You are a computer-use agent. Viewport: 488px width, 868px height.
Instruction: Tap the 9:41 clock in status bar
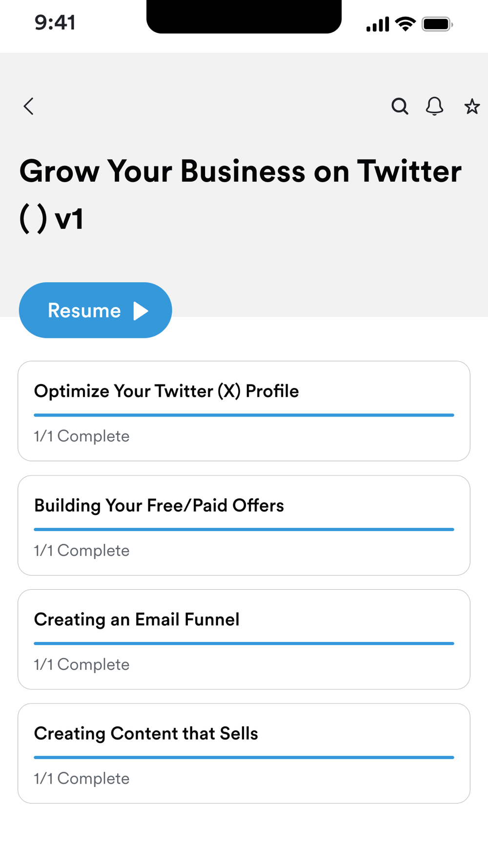pyautogui.click(x=55, y=22)
